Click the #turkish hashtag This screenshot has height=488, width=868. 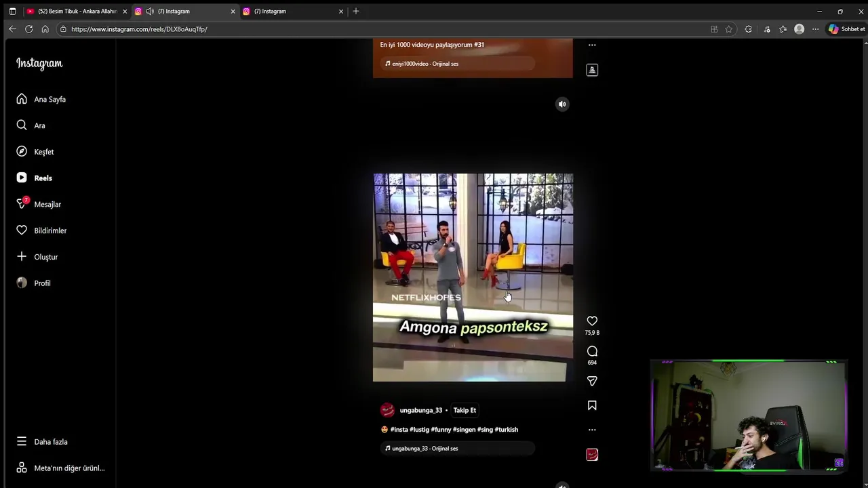tap(507, 430)
